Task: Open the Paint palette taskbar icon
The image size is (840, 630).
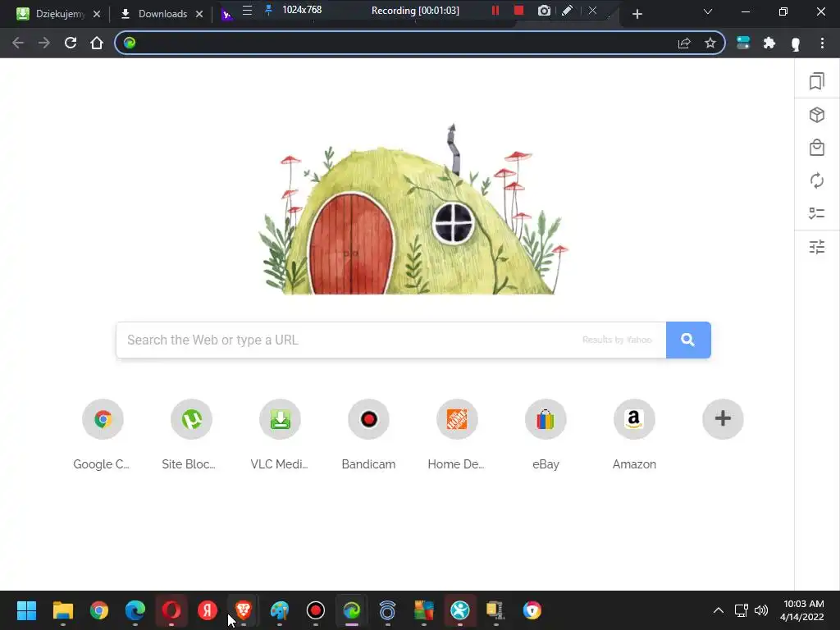Action: click(280, 610)
